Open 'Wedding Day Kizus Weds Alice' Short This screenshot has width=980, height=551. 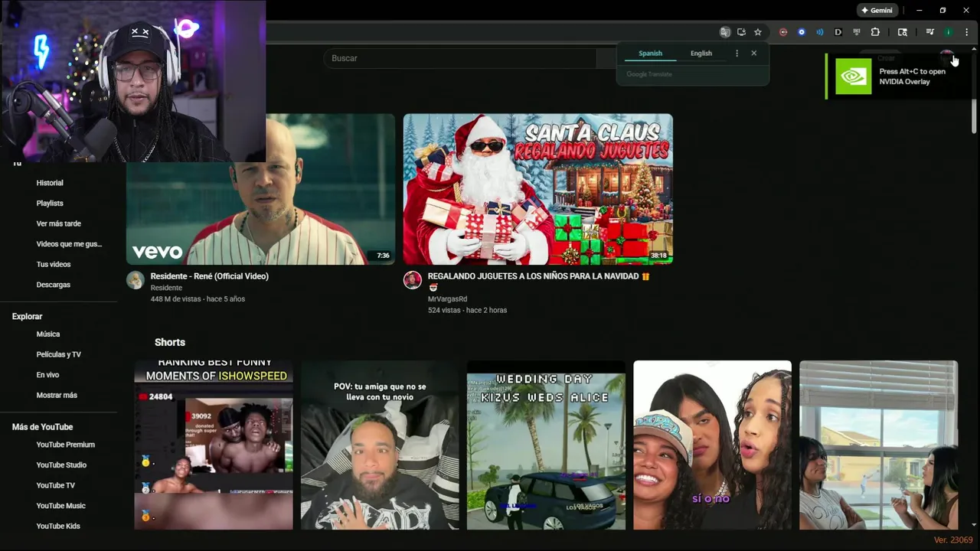tap(546, 445)
